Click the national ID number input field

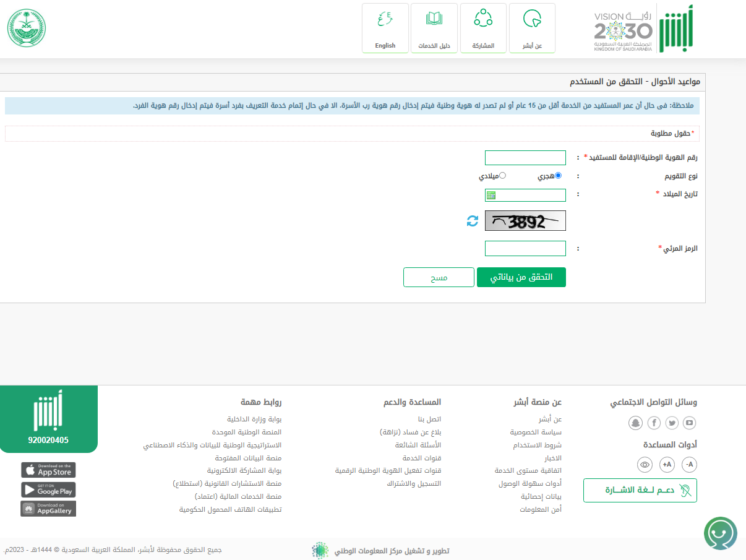point(525,158)
